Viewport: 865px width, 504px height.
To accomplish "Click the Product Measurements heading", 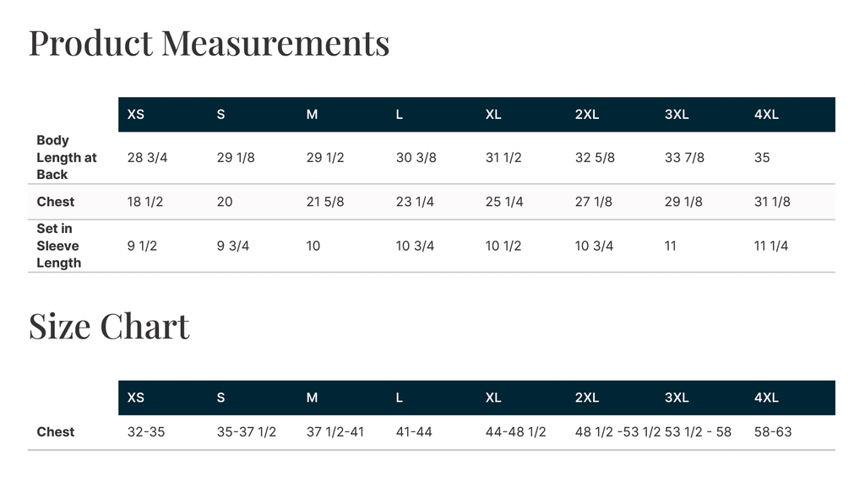I will pyautogui.click(x=209, y=44).
